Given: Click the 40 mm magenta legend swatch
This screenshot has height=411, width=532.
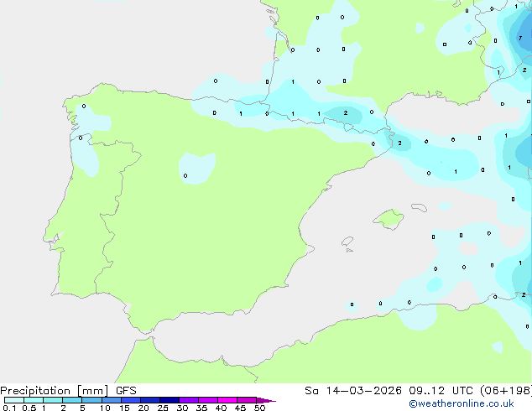Looking at the screenshot, I should (227, 400).
